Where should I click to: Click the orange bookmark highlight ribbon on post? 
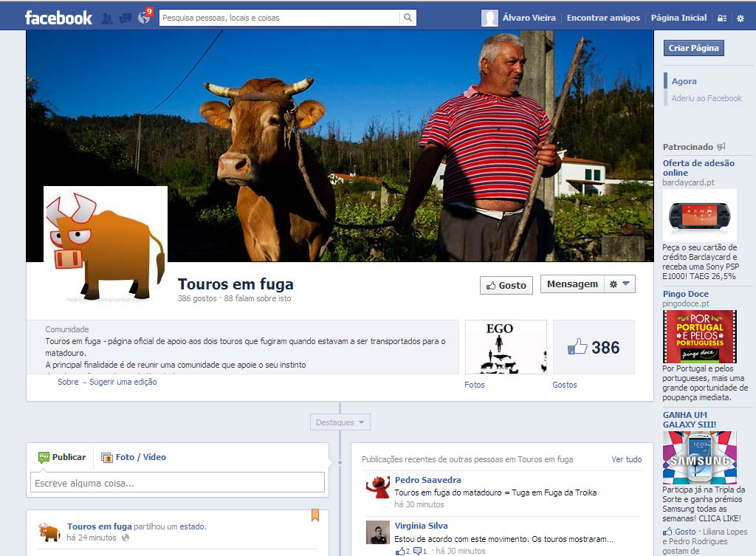pyautogui.click(x=315, y=515)
